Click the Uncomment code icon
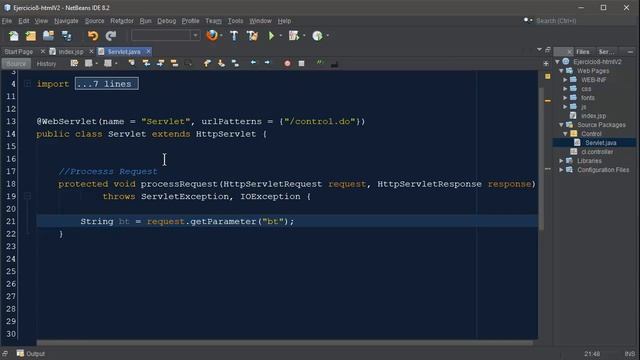Screen dimensions: 640x360 334,64
